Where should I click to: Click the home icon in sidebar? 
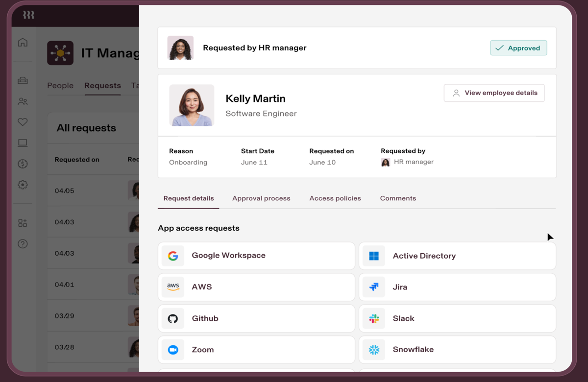[23, 43]
